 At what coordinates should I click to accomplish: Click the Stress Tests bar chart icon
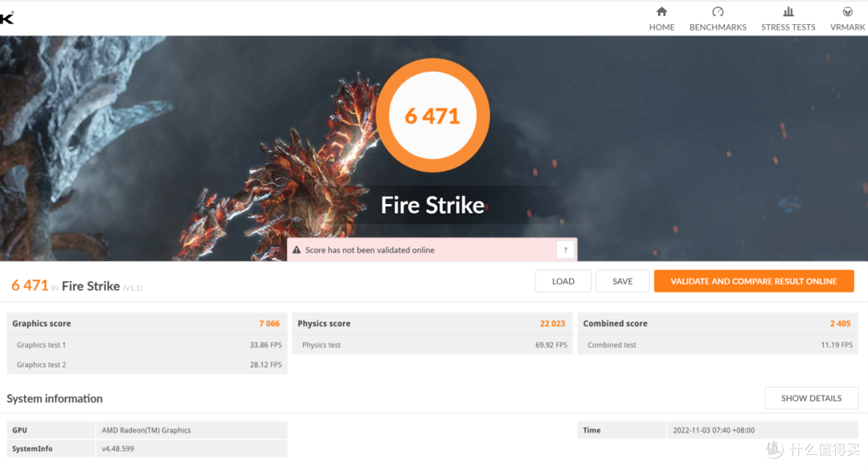788,12
